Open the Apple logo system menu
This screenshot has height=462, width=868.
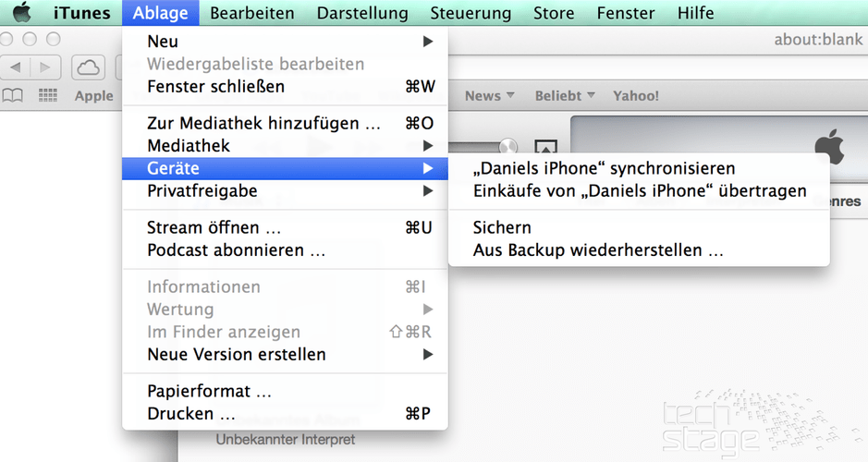pyautogui.click(x=21, y=13)
